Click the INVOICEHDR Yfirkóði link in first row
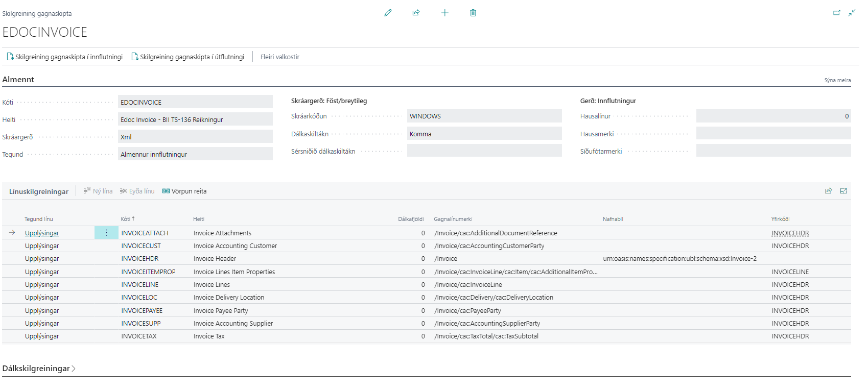Viewport: 868px width, 391px height. point(790,233)
